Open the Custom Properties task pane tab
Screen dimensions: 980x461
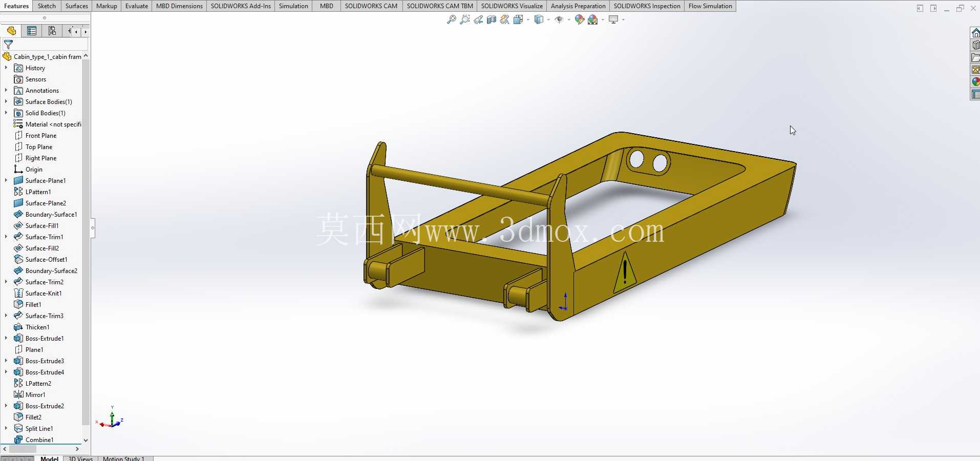pos(975,94)
